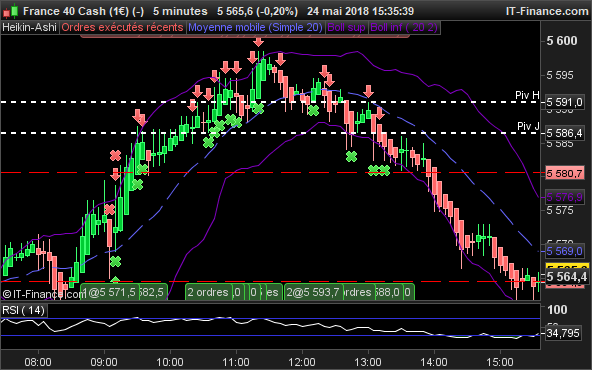Select the Boll sup indicator label
The image size is (592, 370).
(x=346, y=28)
